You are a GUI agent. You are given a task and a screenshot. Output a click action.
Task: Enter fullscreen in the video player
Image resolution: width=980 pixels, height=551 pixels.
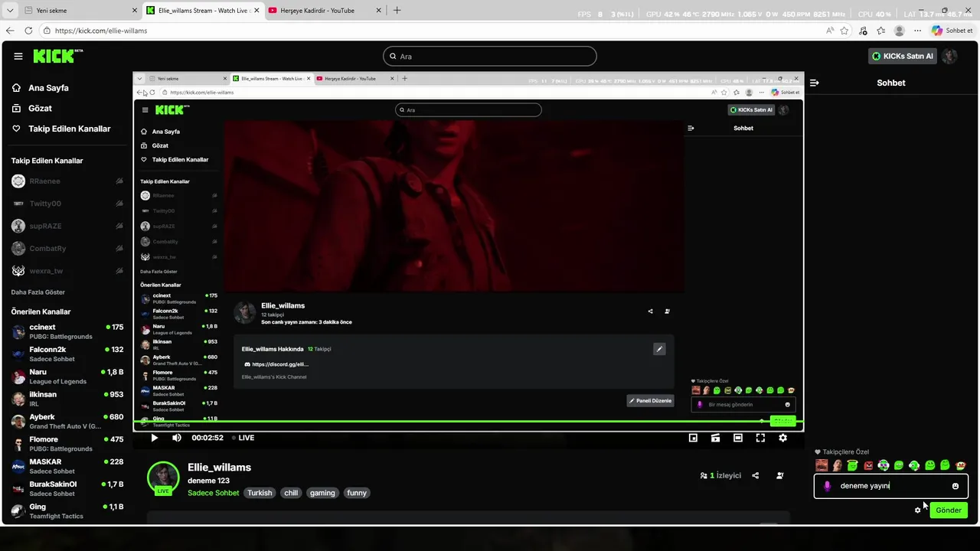coord(760,438)
